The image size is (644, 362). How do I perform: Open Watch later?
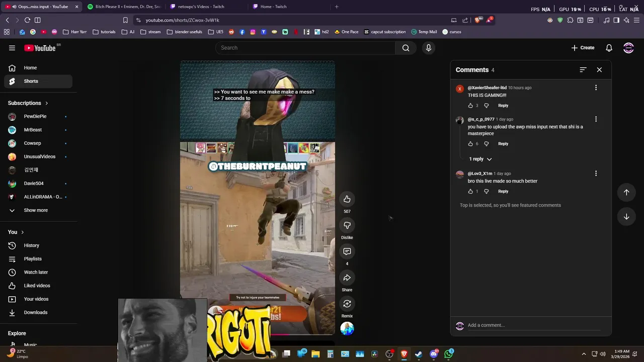click(x=38, y=272)
